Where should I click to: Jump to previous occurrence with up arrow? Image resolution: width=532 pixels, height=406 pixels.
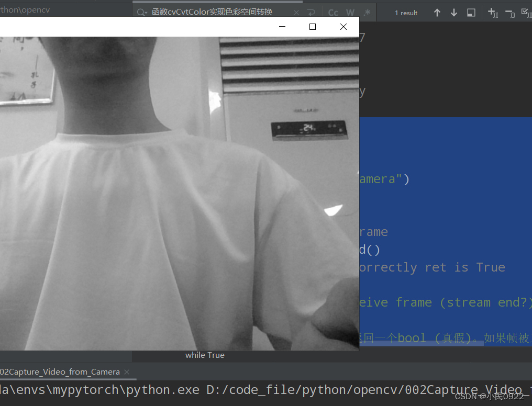tap(437, 12)
